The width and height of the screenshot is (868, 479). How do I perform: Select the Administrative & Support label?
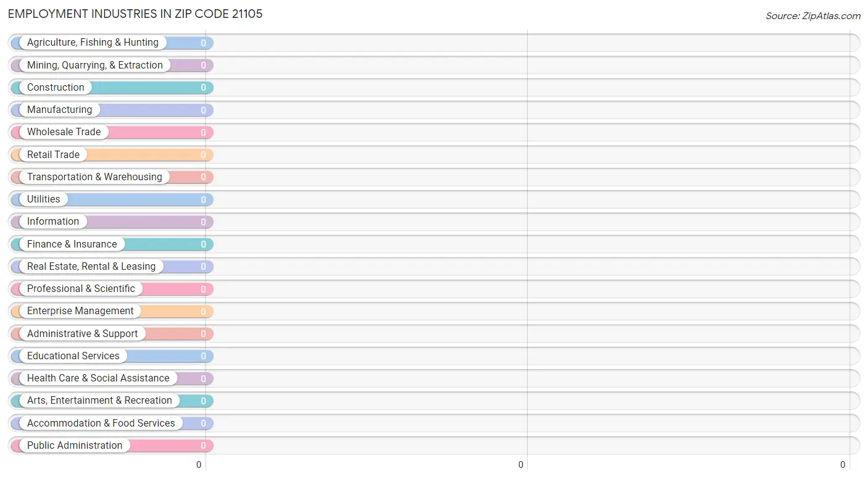tap(82, 333)
